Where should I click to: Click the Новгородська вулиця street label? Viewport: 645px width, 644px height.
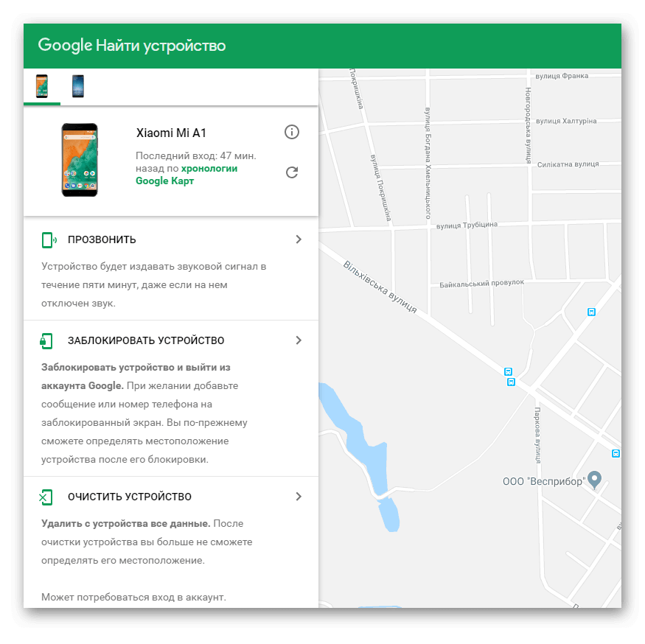click(529, 125)
